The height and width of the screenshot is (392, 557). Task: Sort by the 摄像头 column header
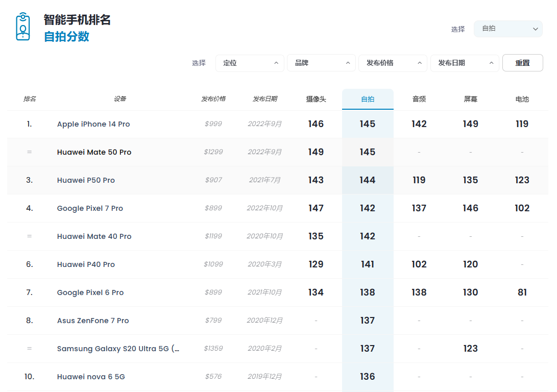pyautogui.click(x=316, y=99)
